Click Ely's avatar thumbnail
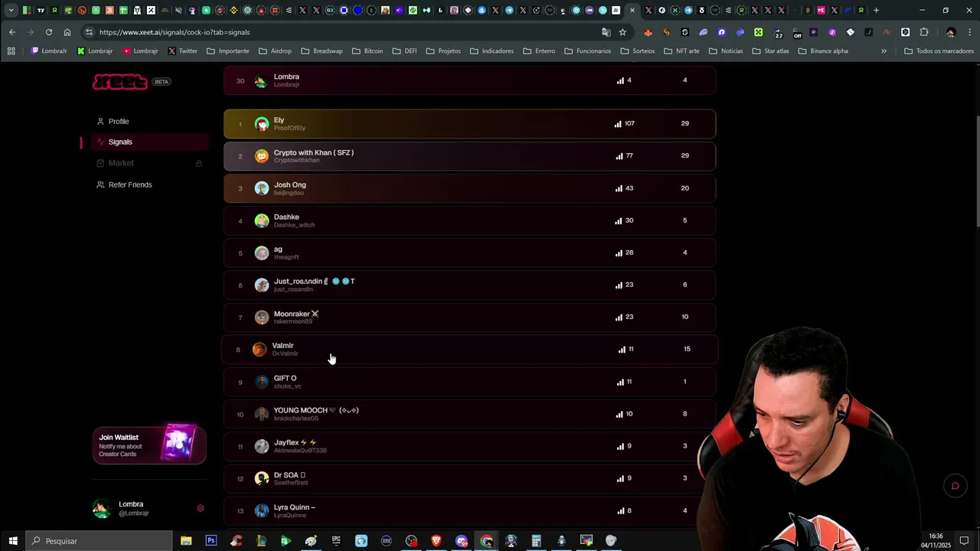The height and width of the screenshot is (551, 980). click(262, 124)
